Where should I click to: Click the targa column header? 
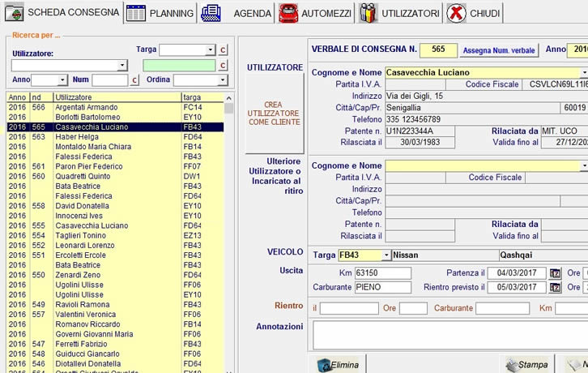click(202, 97)
